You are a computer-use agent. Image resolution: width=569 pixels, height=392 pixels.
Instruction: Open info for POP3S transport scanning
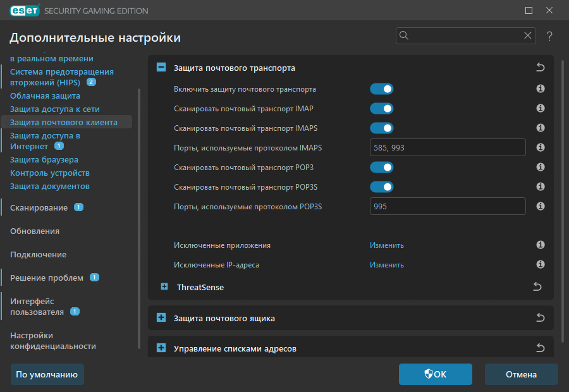point(541,187)
